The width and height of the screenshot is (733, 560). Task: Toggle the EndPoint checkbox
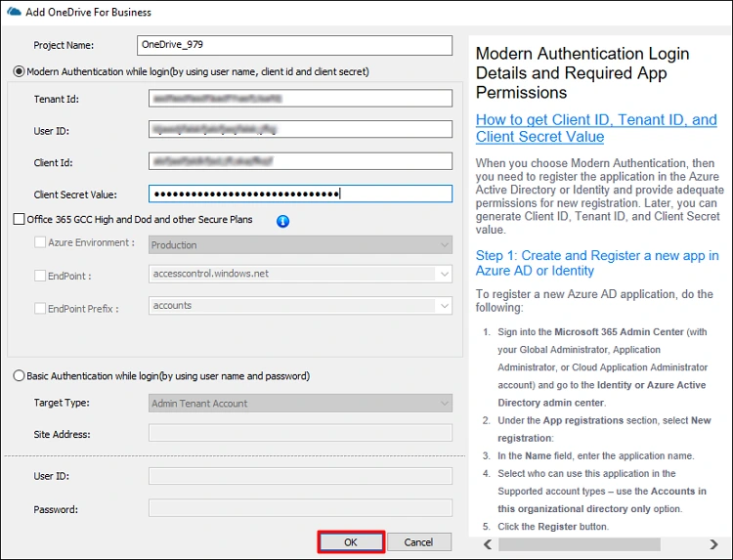click(40, 276)
